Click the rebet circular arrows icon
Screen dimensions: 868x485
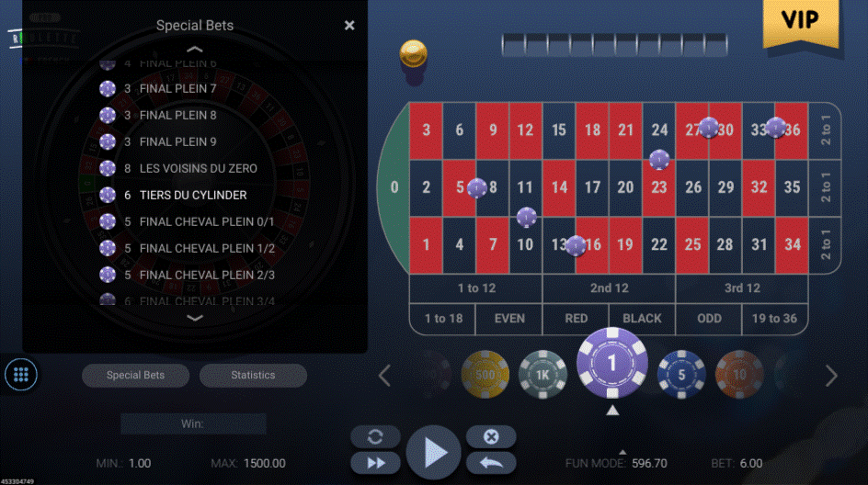[375, 437]
